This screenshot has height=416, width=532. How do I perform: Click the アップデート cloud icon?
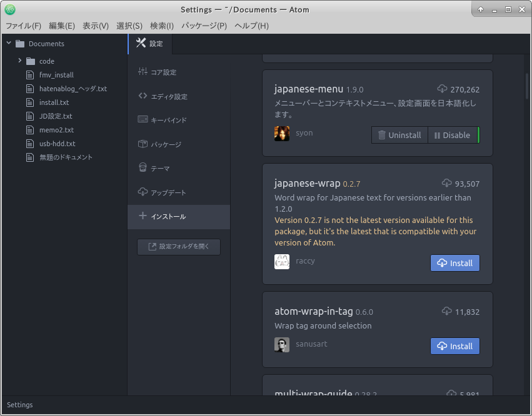(143, 192)
